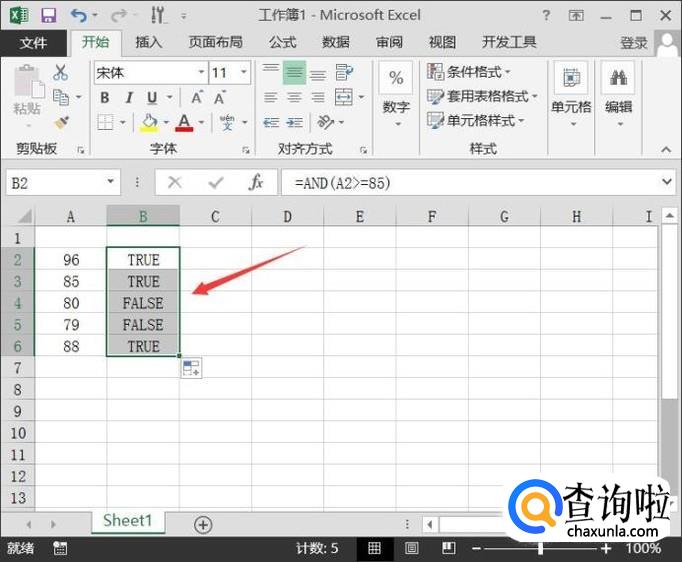The height and width of the screenshot is (562, 682).
Task: Switch to Page Layout view icon
Action: (x=412, y=548)
